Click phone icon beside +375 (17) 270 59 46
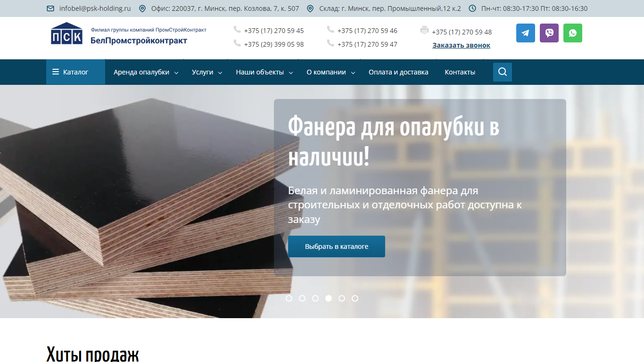 tap(330, 30)
